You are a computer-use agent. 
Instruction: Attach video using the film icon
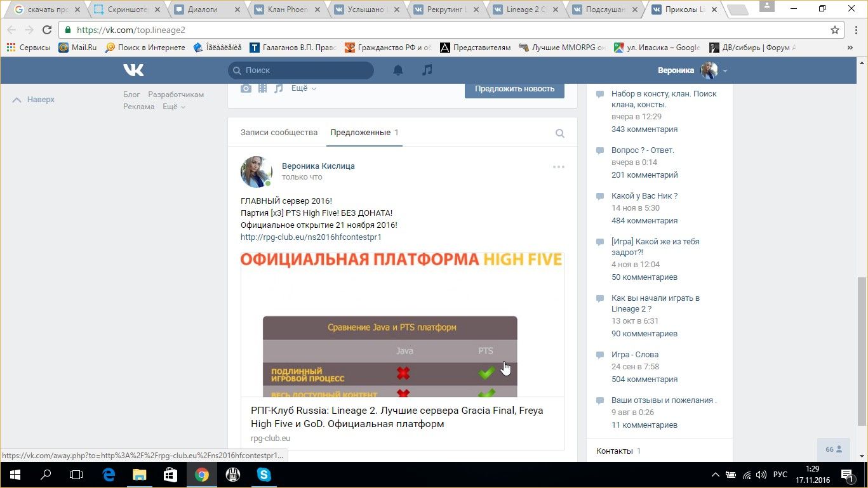(x=262, y=89)
